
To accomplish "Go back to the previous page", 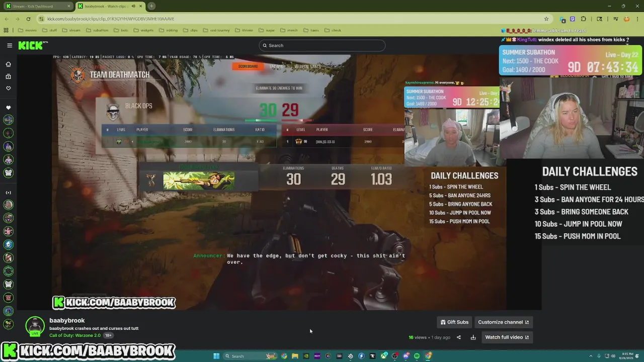I will (6, 19).
